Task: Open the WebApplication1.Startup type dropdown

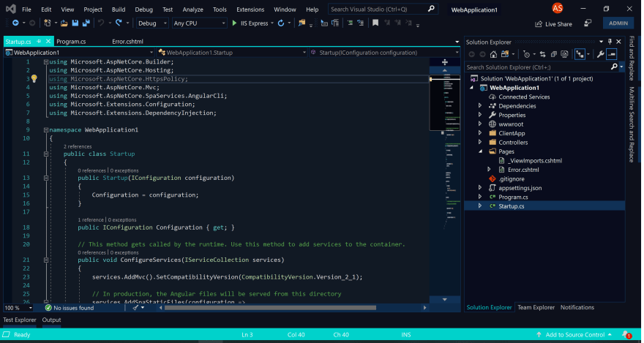Action: 232,53
